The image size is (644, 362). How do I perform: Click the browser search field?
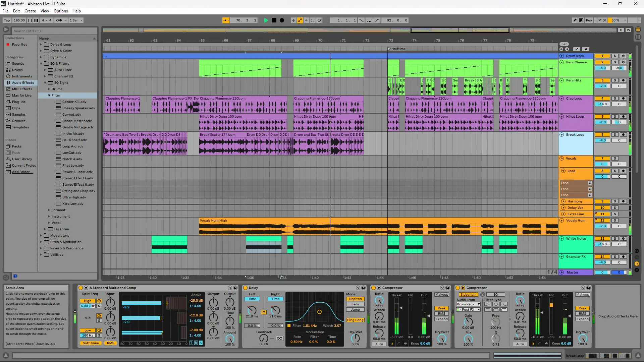tap(54, 31)
